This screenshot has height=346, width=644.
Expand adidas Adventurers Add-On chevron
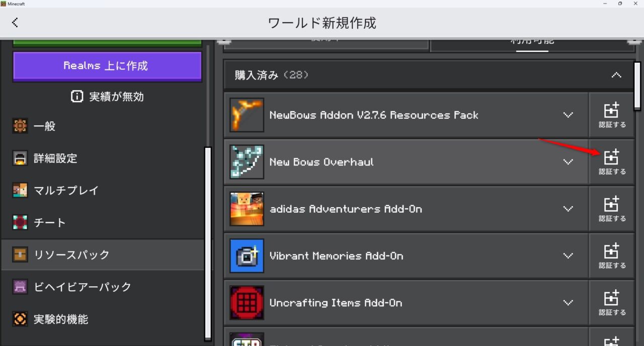pyautogui.click(x=568, y=209)
